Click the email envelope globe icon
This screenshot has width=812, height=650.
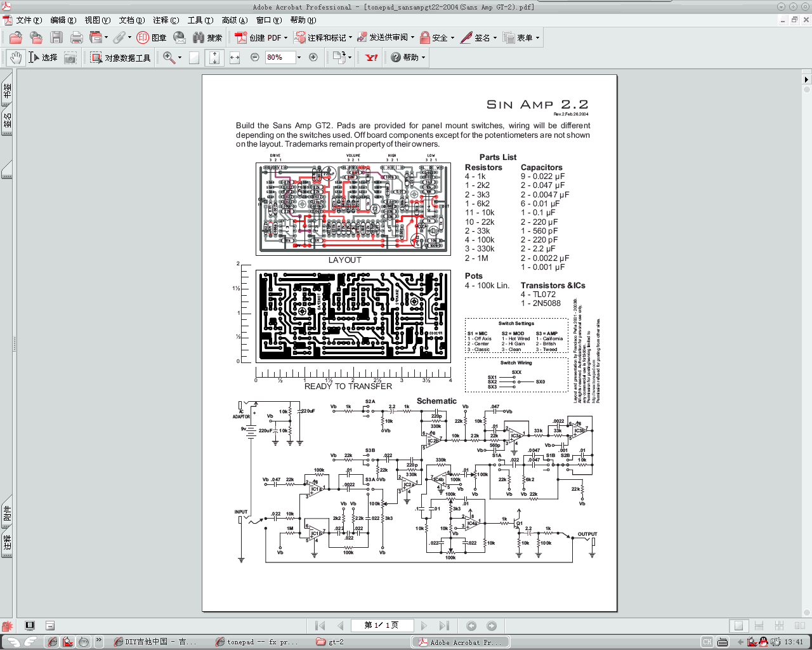pos(180,38)
